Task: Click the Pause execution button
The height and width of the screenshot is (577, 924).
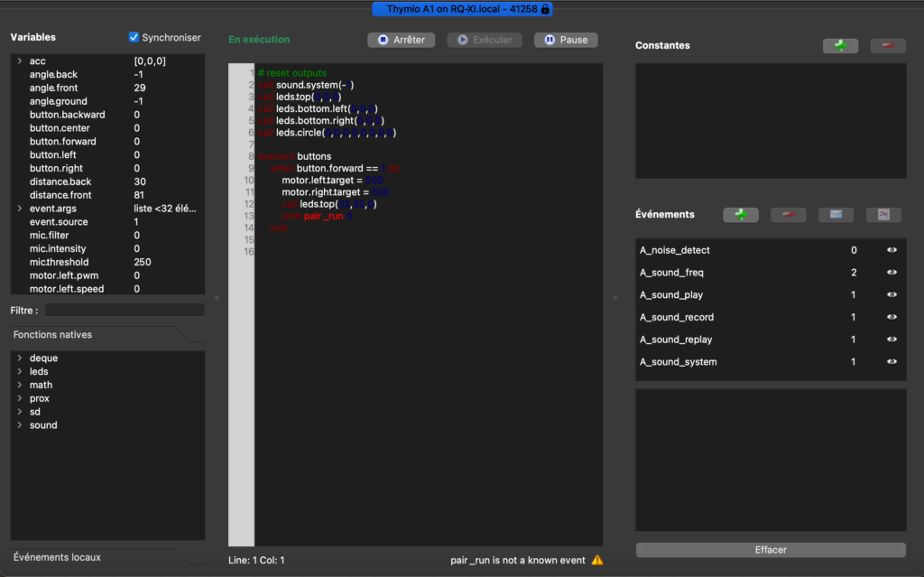Action: (566, 40)
